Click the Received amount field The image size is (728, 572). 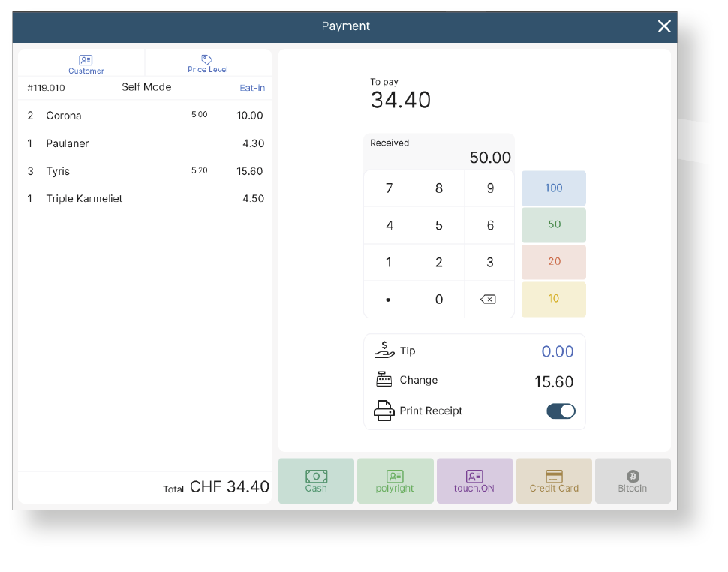439,152
